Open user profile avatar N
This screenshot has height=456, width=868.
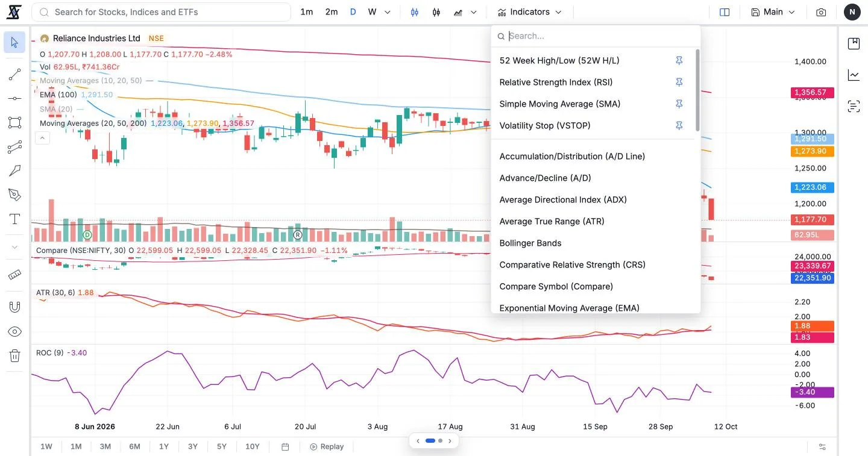tap(852, 12)
